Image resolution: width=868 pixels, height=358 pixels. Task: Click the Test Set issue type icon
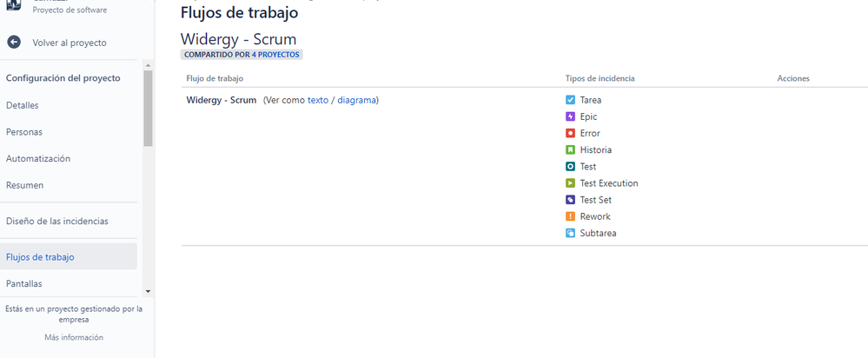[570, 200]
